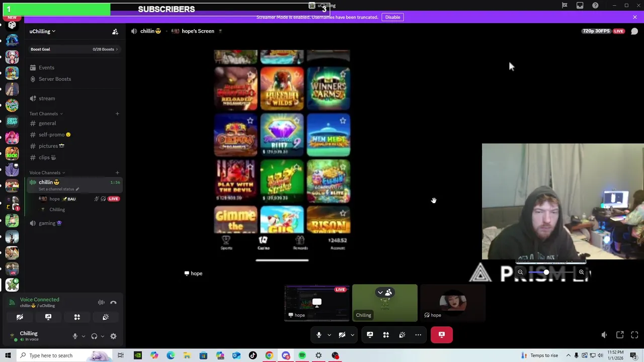Select hope's live stream thumbnail
Screen dimensions: 644x362
[x=317, y=303]
